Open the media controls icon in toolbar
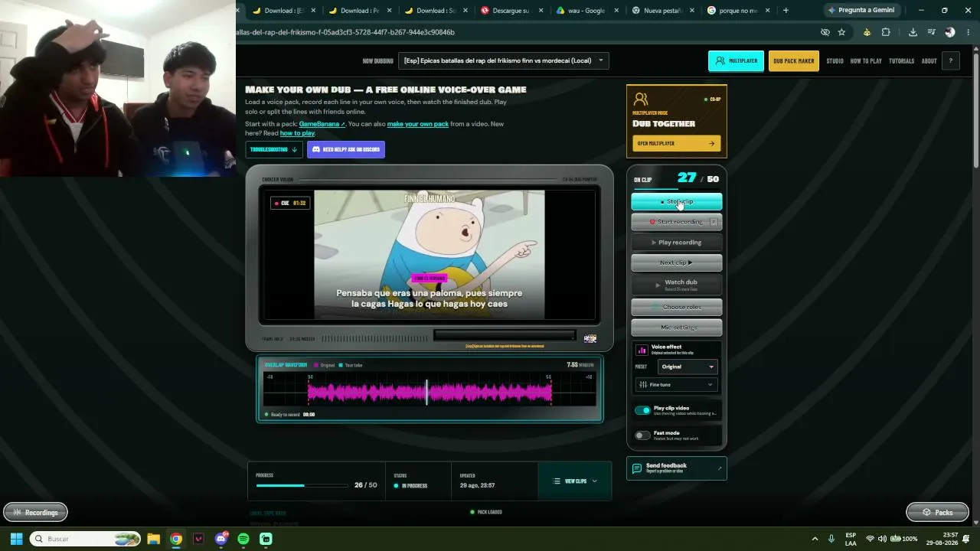This screenshot has height=551, width=980. tap(931, 32)
